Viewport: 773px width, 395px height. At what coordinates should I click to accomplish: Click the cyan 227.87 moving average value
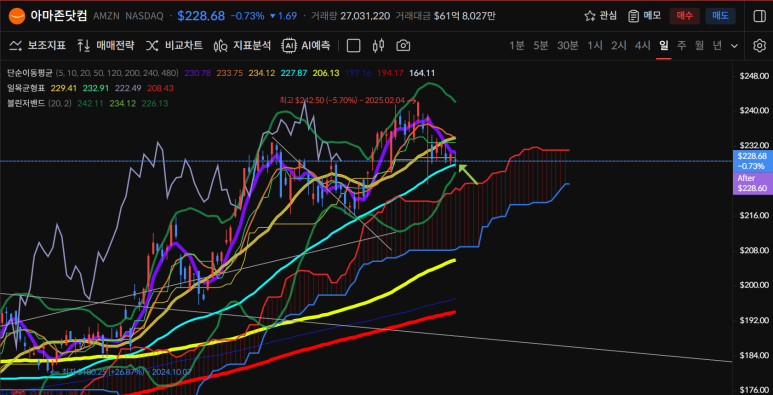295,73
